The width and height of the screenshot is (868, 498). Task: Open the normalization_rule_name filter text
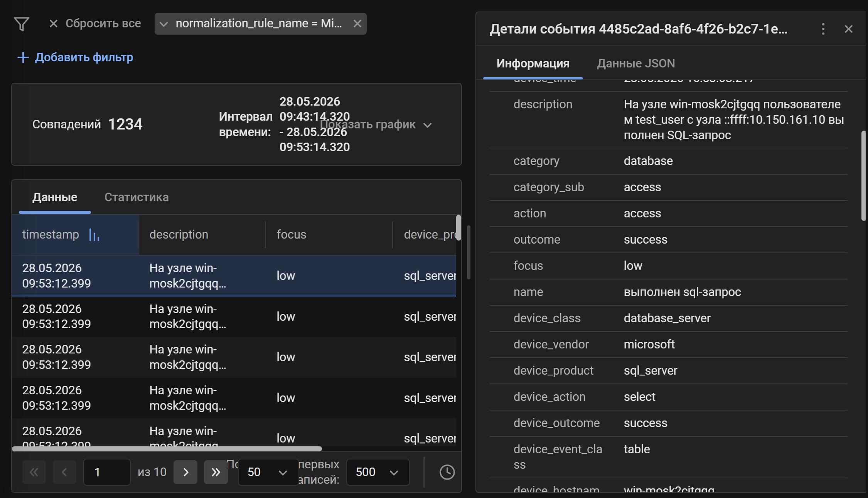click(x=259, y=24)
